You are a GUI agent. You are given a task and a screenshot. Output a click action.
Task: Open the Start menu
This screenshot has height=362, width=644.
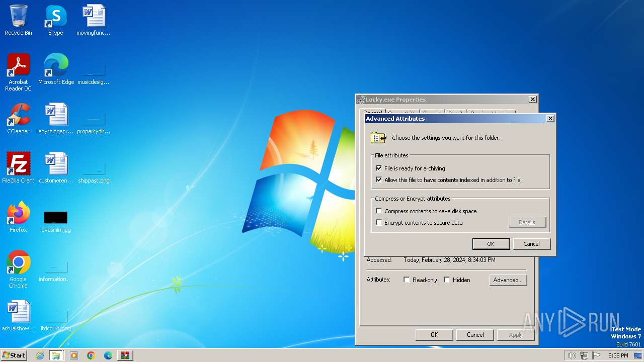point(14,355)
